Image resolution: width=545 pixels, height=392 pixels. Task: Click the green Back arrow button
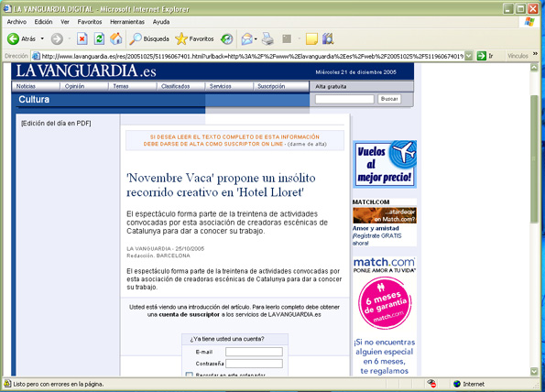click(x=13, y=38)
